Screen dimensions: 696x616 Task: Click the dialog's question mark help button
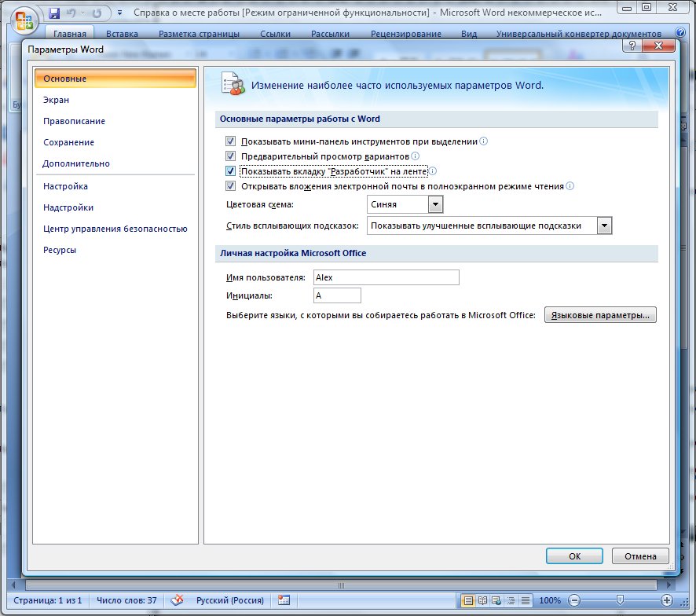[632, 46]
